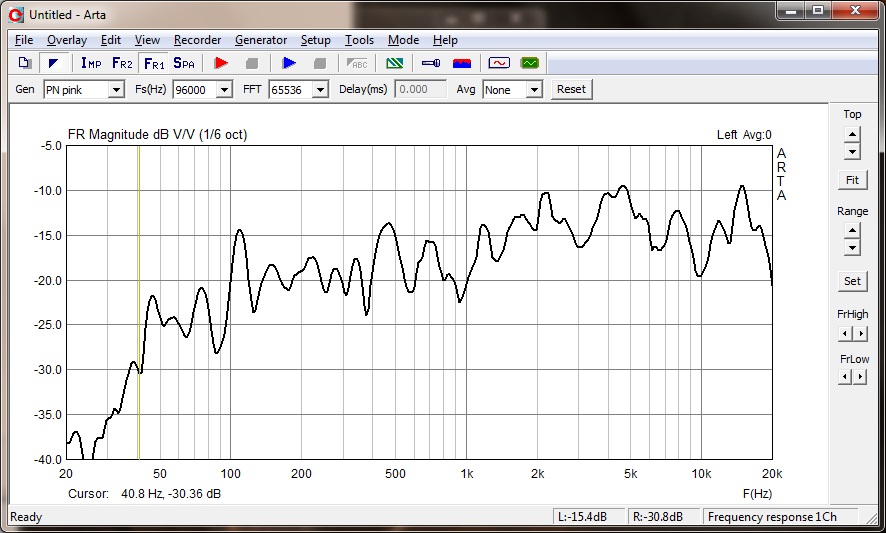Open the Recorder menu
Screen dimensions: 886x533
(x=197, y=40)
